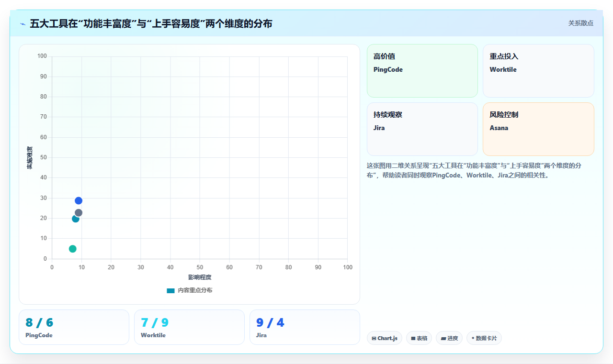Screen dimensions: 613x364
Task: Toggle the 内容重点分布 legend color box
Action: 170,290
